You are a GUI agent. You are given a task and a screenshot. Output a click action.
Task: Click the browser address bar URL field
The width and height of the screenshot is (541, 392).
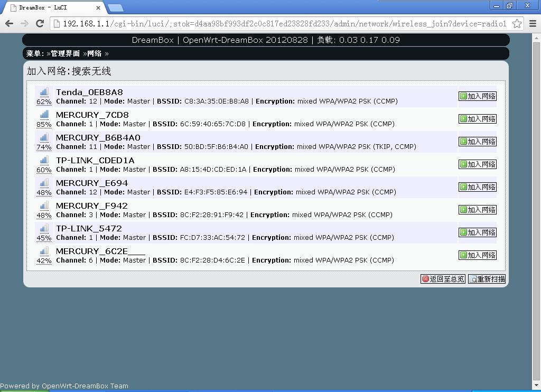(x=238, y=23)
